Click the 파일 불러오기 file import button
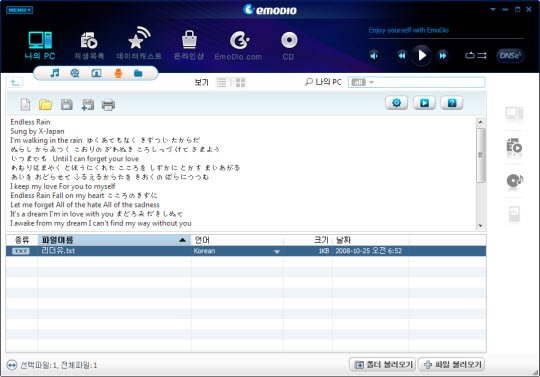The width and height of the screenshot is (540, 377). [x=451, y=364]
